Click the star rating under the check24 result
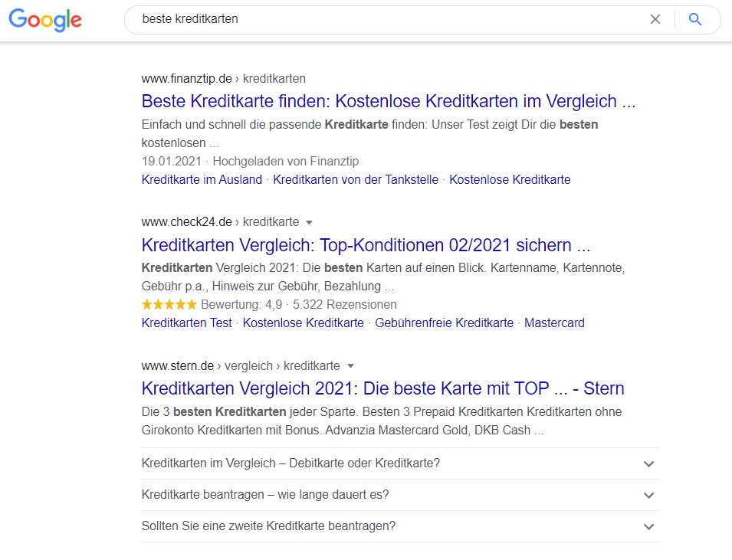This screenshot has height=560, width=732. click(x=169, y=304)
